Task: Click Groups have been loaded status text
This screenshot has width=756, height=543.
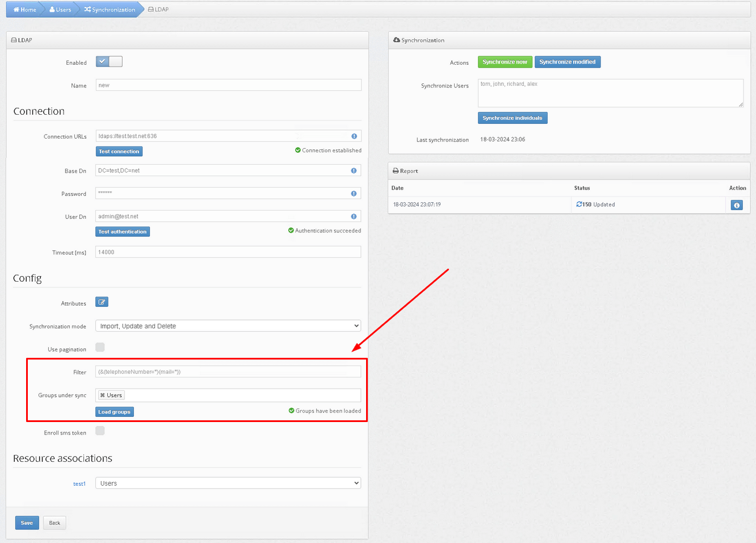Action: pos(328,411)
